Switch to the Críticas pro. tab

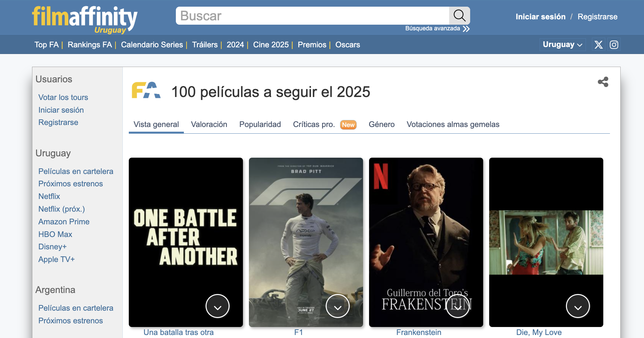325,124
